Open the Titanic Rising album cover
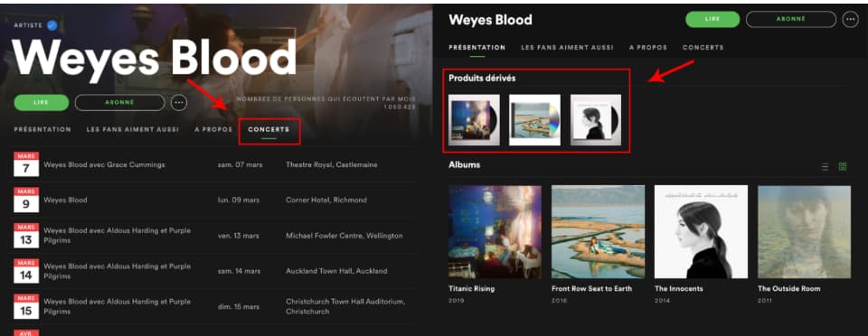Screen dimensions: 868x336 click(495, 231)
